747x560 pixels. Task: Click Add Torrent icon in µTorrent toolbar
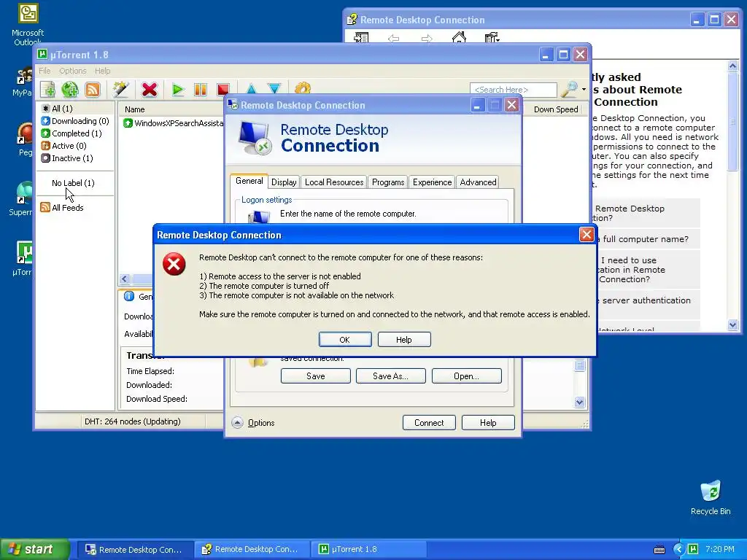[x=47, y=89]
